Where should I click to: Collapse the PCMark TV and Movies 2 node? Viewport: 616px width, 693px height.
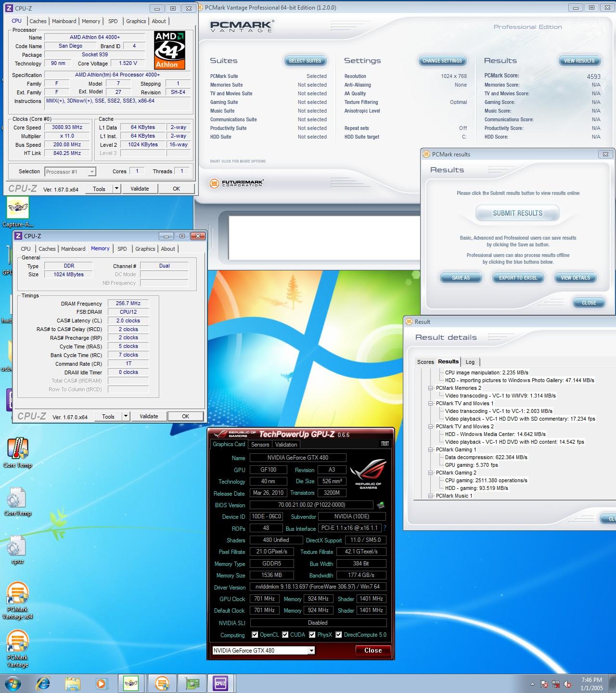(431, 426)
